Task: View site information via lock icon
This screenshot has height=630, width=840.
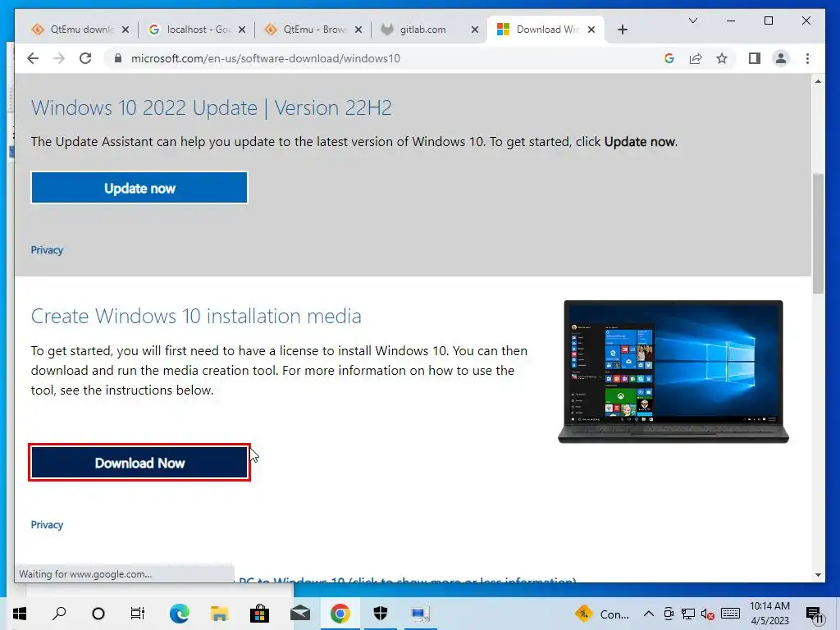Action: tap(118, 58)
